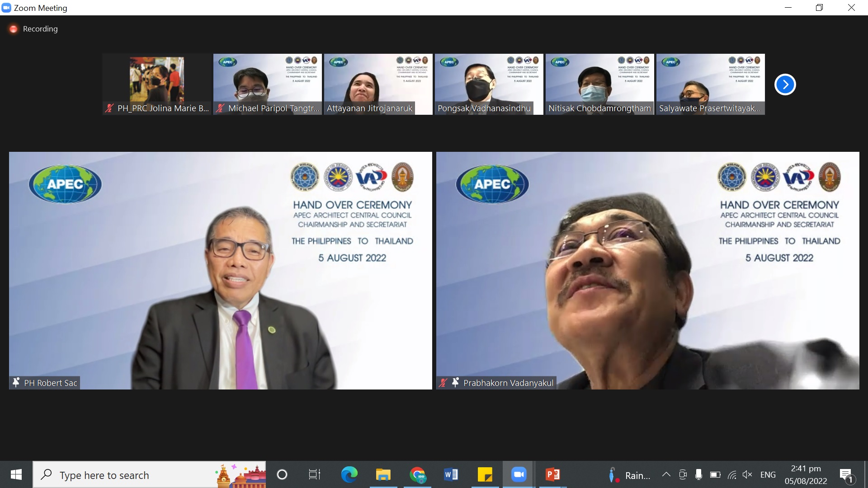Switch to the Zoom taskbar icon
The image size is (868, 488).
(x=519, y=474)
